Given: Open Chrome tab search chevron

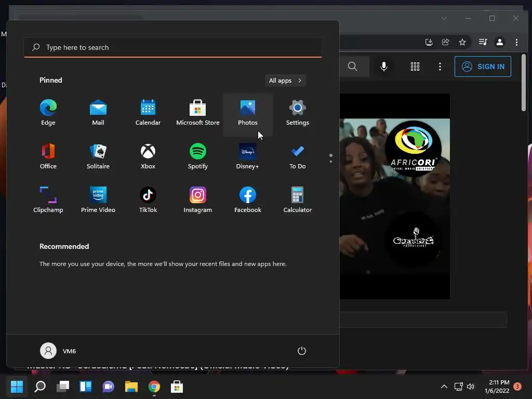Looking at the screenshot, I should point(444,18).
